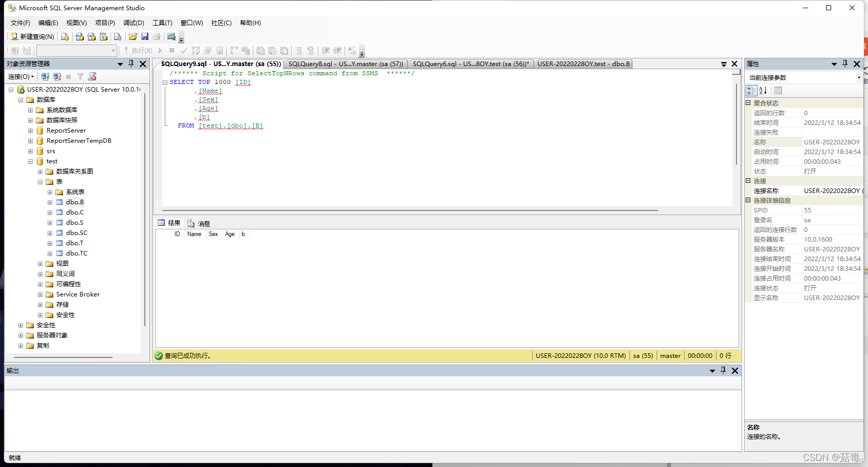
Task: Click the Database Engine Query icon
Action: click(x=65, y=36)
